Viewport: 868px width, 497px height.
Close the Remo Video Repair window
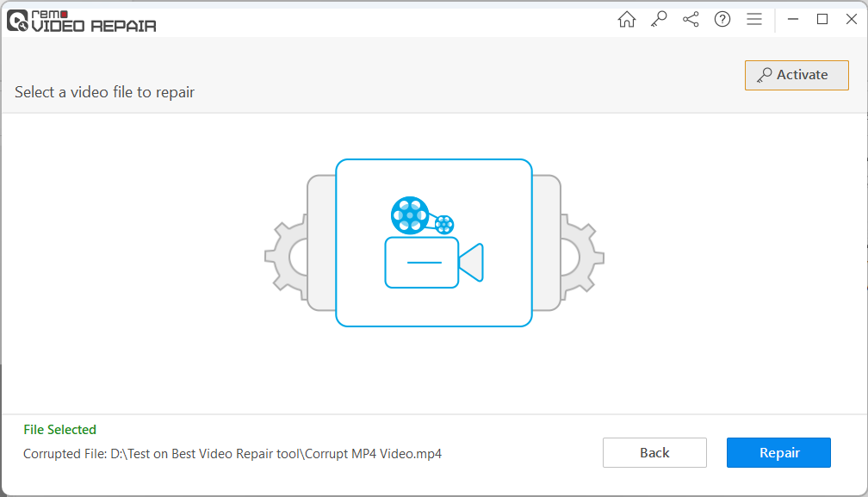(852, 19)
